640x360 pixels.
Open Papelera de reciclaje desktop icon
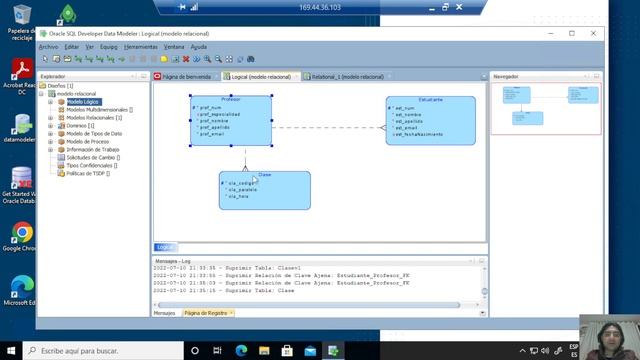(x=21, y=22)
